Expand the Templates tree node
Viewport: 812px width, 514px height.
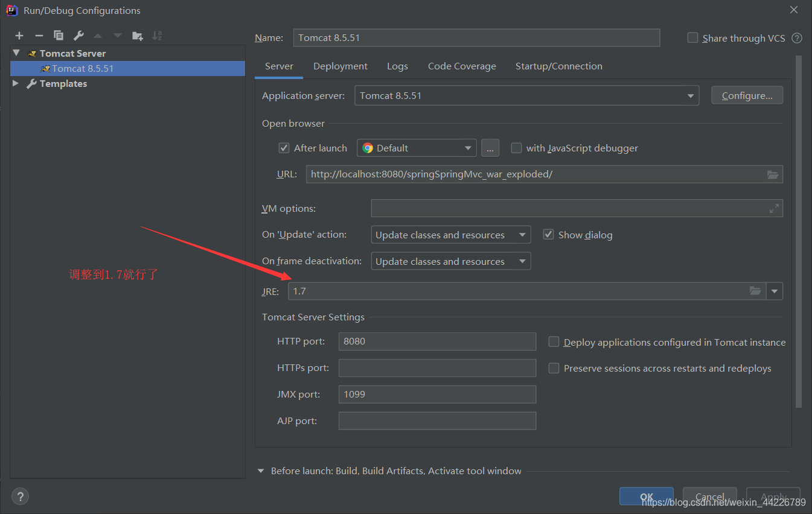point(16,83)
